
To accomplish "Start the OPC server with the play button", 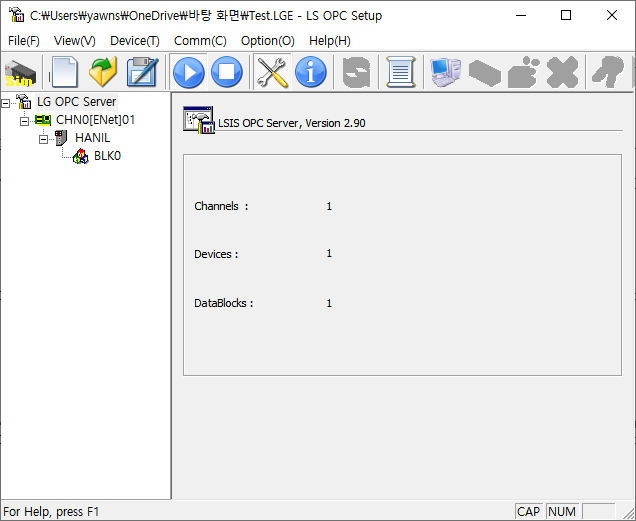I will (188, 73).
